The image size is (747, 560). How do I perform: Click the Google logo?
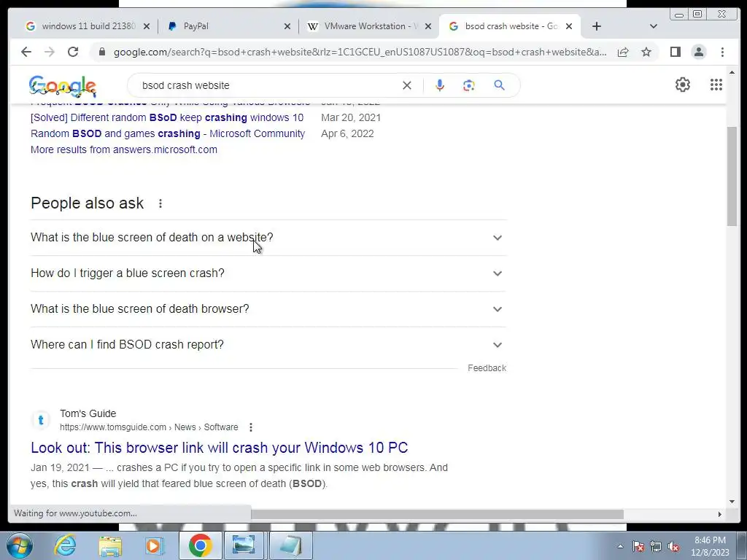[63, 86]
